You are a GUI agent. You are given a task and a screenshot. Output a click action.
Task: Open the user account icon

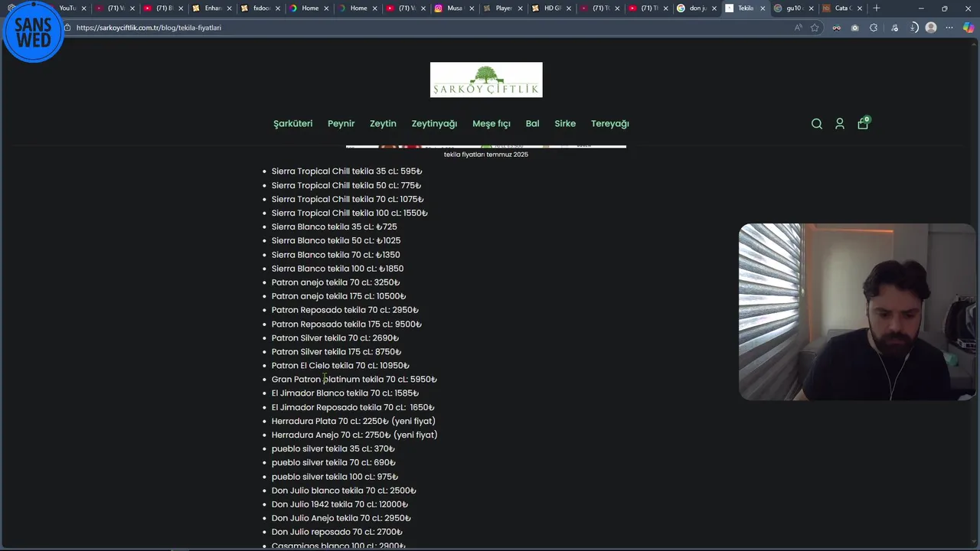click(840, 124)
